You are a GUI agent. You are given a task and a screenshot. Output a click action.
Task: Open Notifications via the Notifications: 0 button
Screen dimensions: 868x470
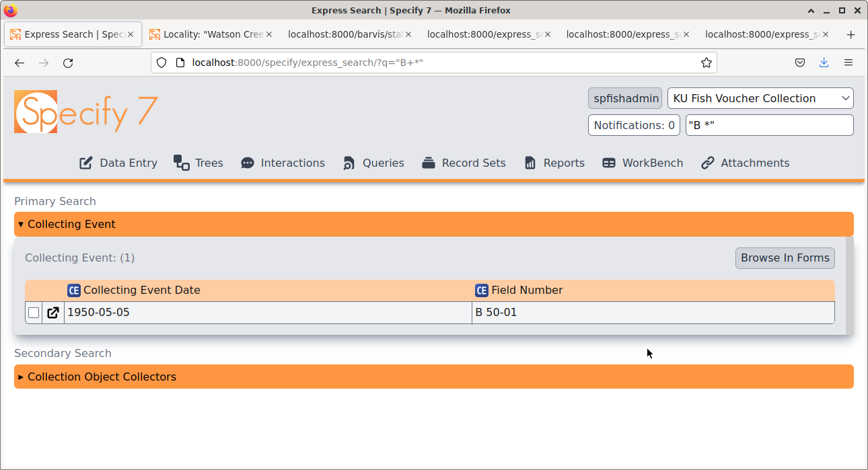(x=633, y=125)
